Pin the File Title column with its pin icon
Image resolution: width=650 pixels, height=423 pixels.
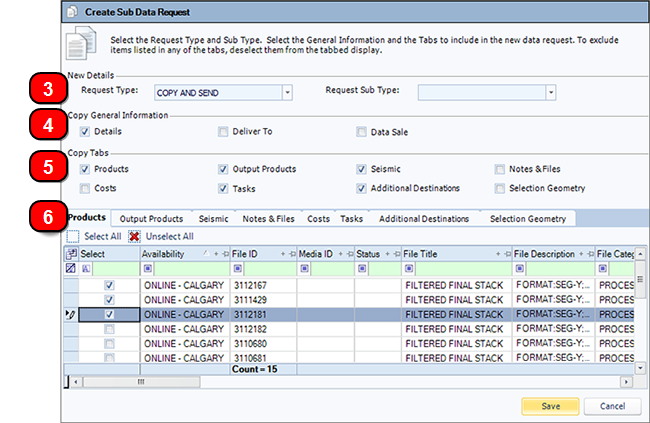[x=507, y=254]
